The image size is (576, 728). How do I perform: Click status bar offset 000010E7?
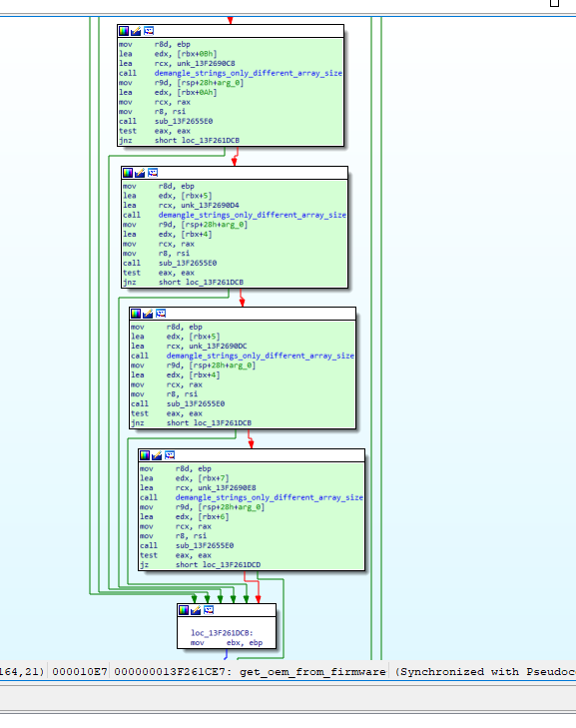coord(80,672)
